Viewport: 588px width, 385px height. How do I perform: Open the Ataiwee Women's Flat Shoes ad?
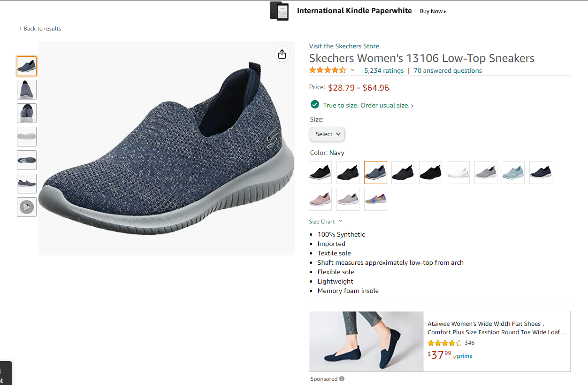(x=496, y=328)
